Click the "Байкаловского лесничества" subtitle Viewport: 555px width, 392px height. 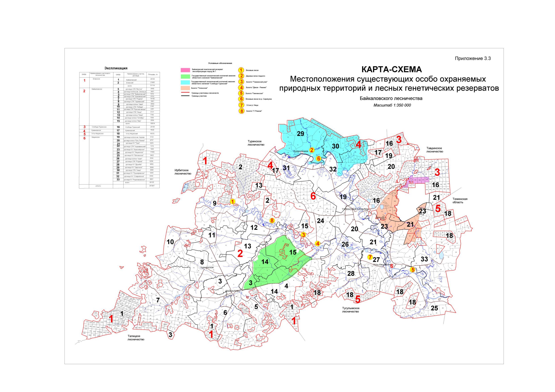(x=391, y=98)
